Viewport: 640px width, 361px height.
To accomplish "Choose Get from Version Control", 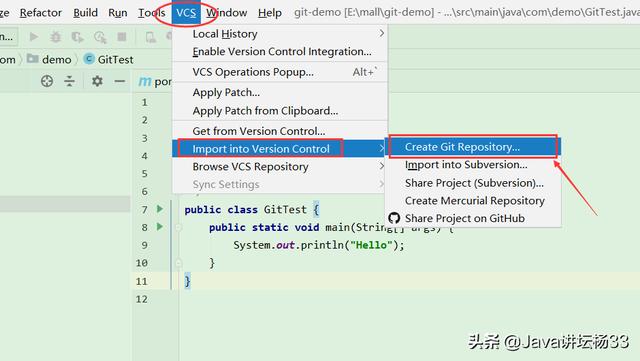I will [280, 131].
